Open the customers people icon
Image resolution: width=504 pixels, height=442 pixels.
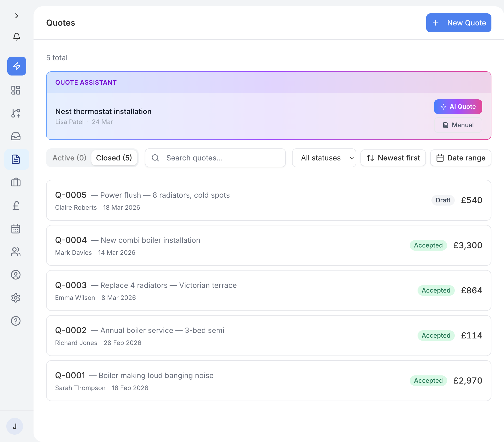(16, 252)
